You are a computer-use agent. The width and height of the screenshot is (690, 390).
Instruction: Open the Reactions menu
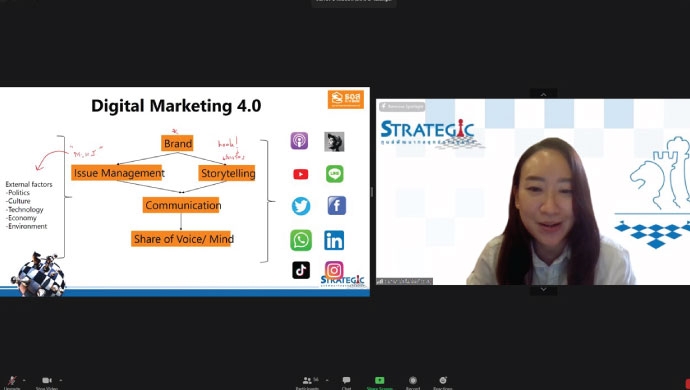443,381
